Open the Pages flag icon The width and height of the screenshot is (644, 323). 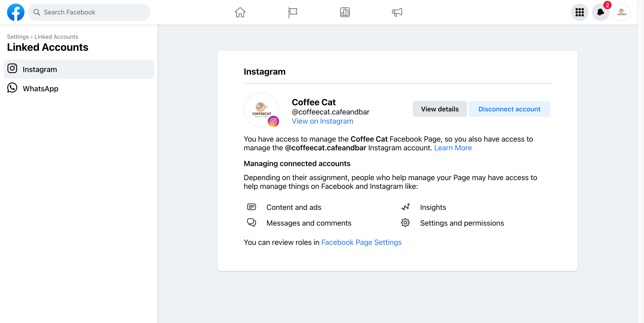(292, 12)
